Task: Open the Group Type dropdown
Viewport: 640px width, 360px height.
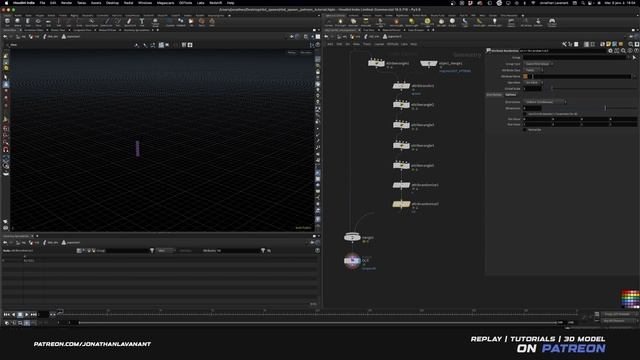Action: 539,64
